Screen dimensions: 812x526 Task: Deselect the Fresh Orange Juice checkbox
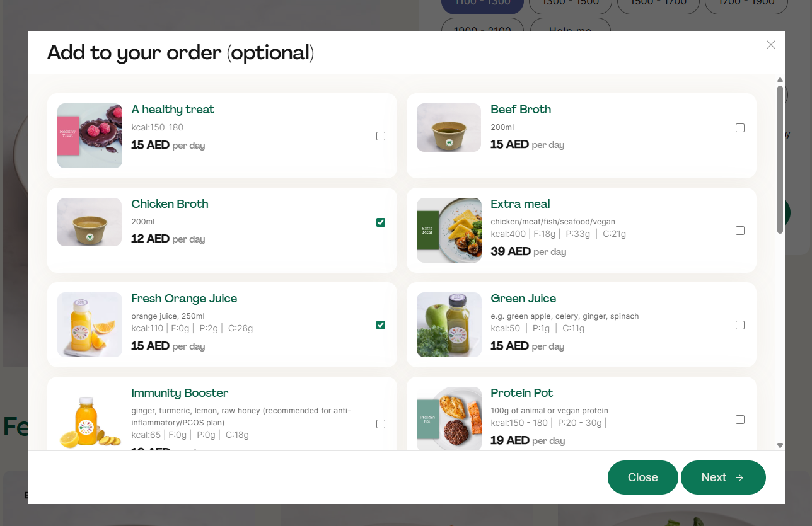point(381,325)
